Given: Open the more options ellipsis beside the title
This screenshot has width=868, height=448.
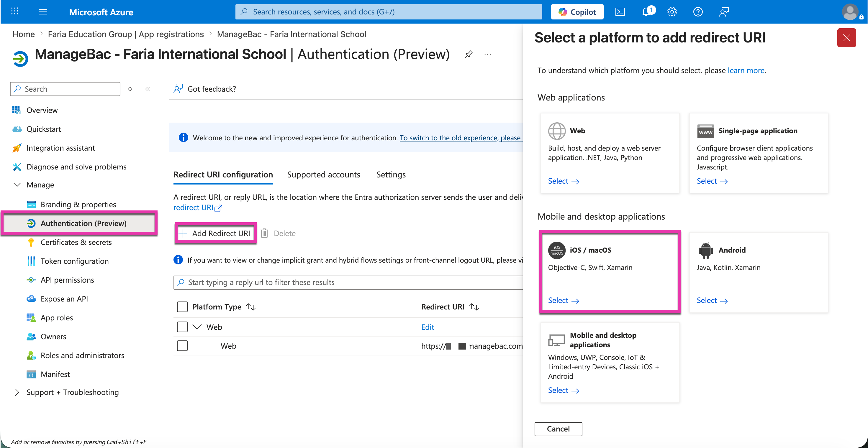Looking at the screenshot, I should click(x=488, y=54).
